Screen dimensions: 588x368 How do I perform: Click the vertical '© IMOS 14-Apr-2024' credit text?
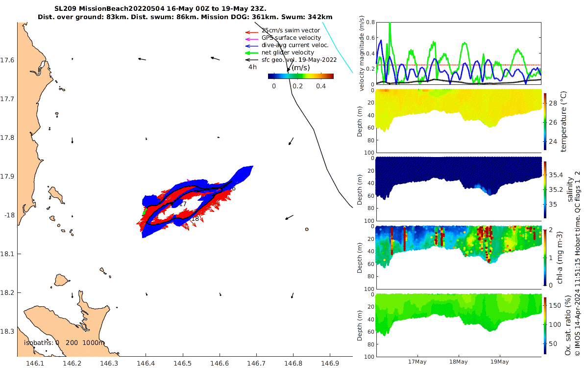point(578,265)
